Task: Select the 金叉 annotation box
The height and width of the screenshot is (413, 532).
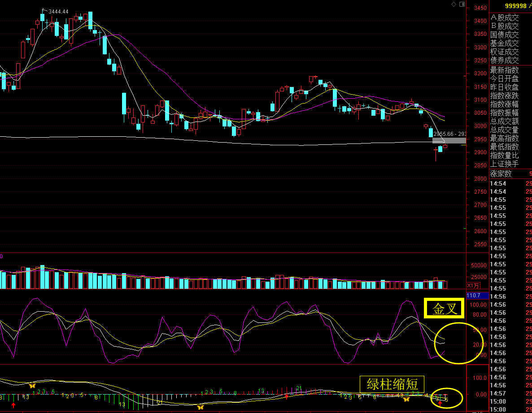Action: tap(444, 308)
